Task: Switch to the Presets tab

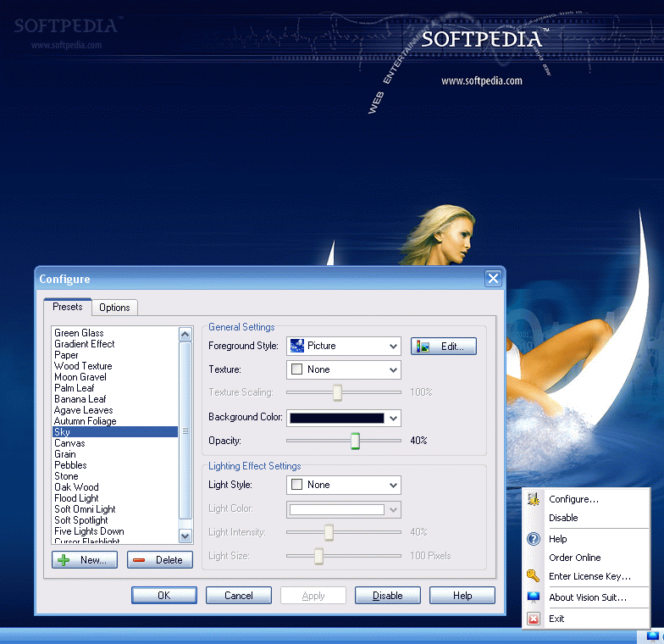Action: coord(68,307)
